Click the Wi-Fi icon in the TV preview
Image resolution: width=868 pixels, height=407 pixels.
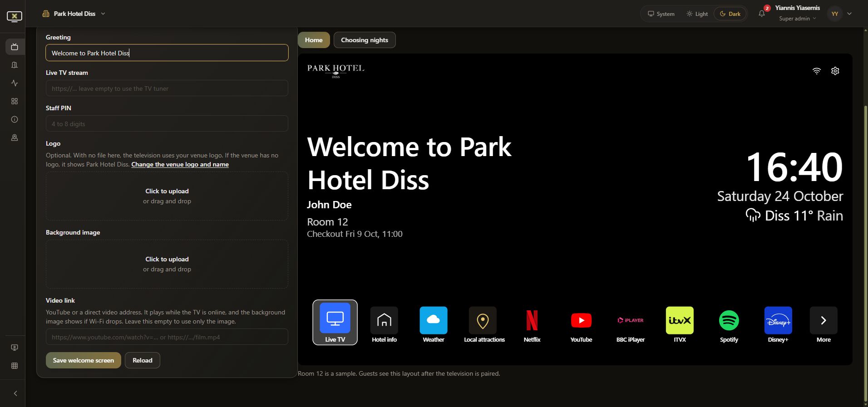(817, 71)
